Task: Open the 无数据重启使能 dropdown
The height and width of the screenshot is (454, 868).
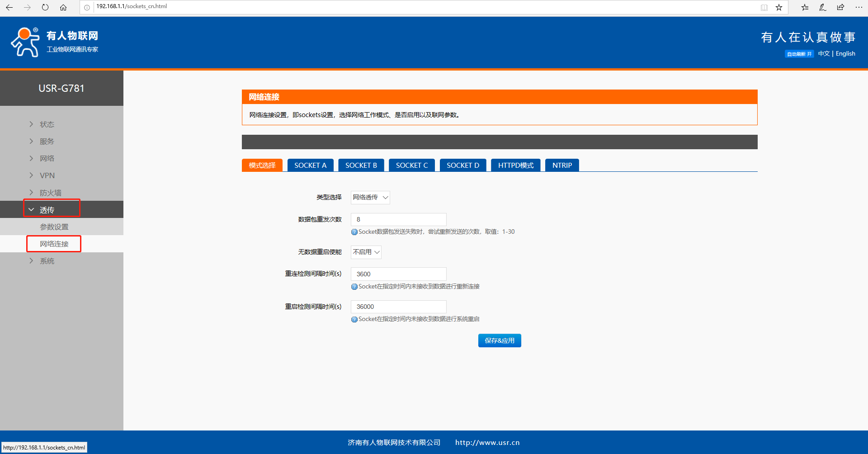Action: 366,252
